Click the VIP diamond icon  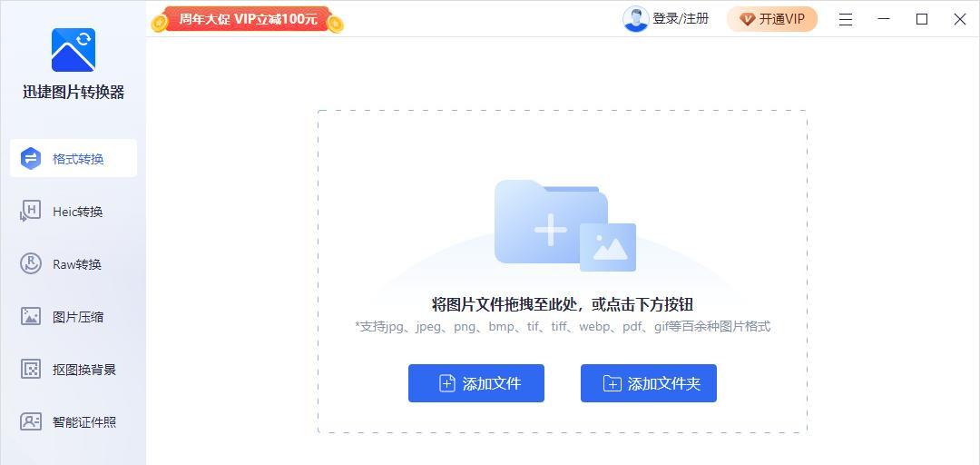pos(747,19)
